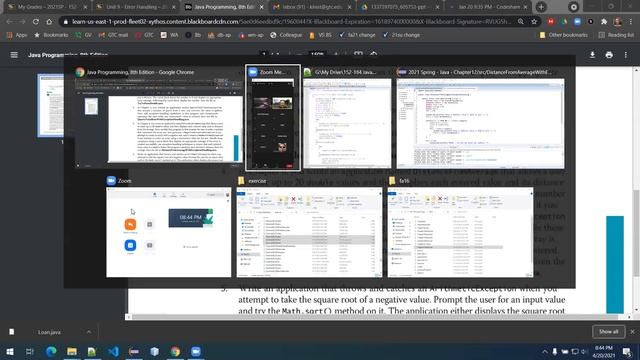Open Eclipse from the taskbar
This screenshot has height=360, width=640.
(x=134, y=351)
